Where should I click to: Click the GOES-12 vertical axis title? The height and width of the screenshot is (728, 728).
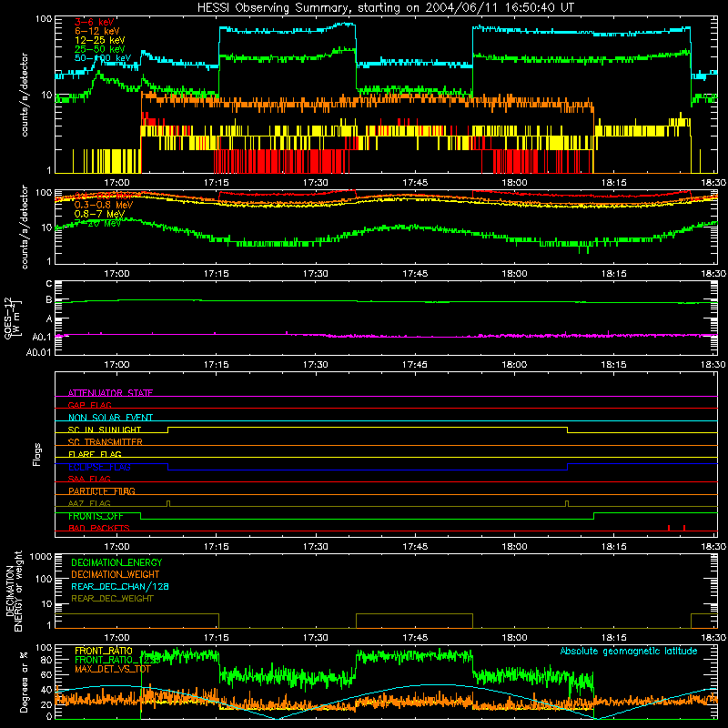click(x=13, y=318)
